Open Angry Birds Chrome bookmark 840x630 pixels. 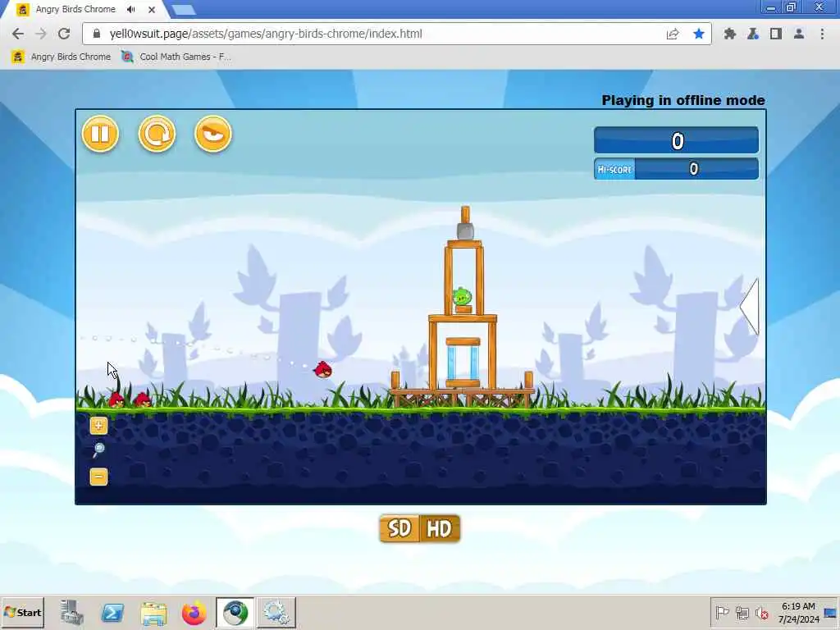tap(61, 57)
